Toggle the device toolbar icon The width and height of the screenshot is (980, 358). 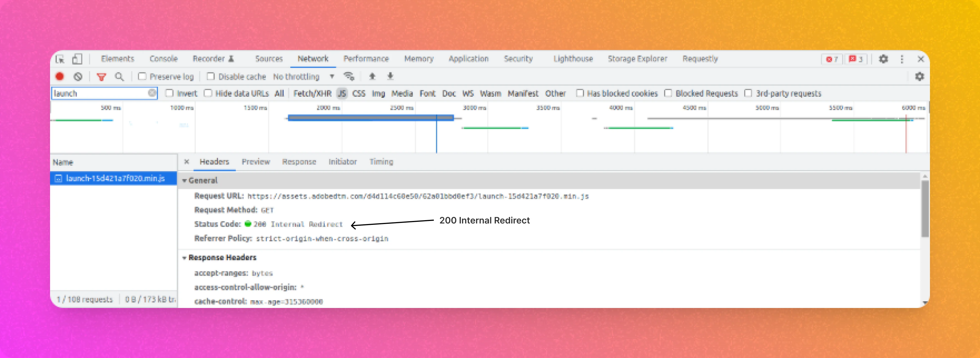(77, 59)
